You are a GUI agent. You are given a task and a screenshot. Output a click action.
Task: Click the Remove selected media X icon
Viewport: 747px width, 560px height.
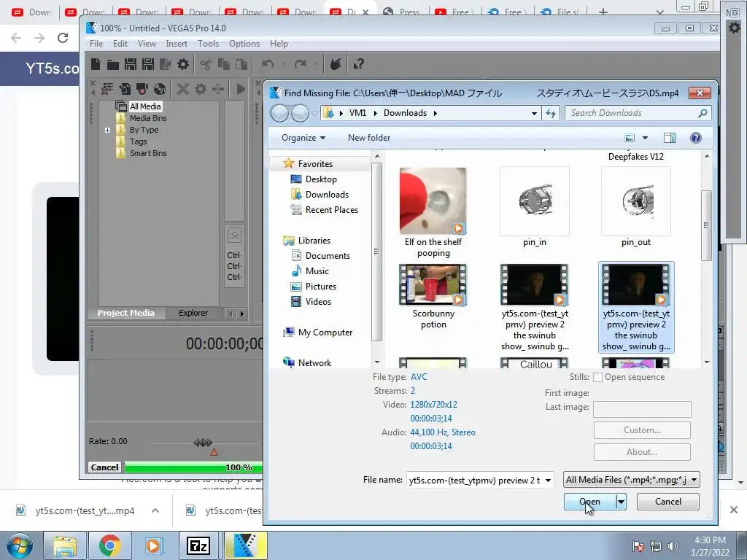point(183,88)
